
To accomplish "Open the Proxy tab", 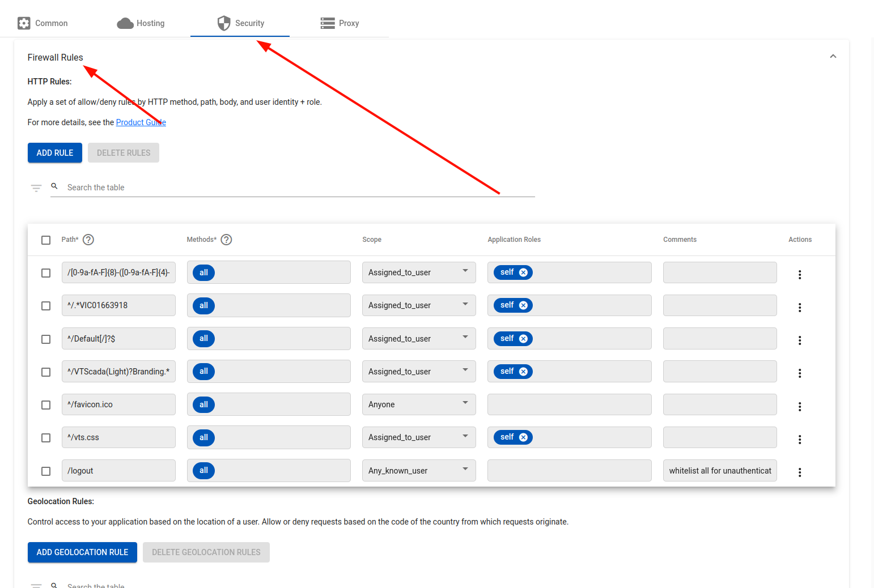I will point(340,23).
